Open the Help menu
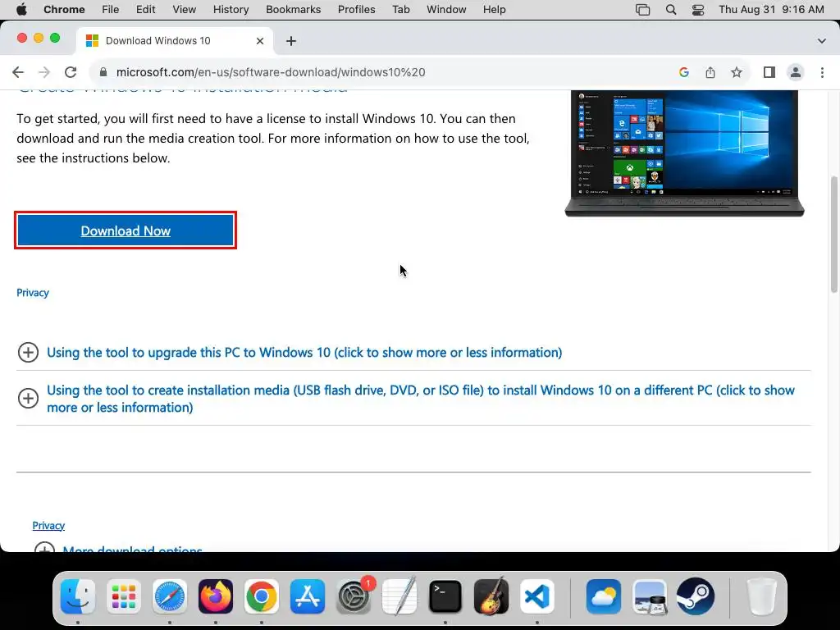The image size is (840, 630). tap(494, 10)
